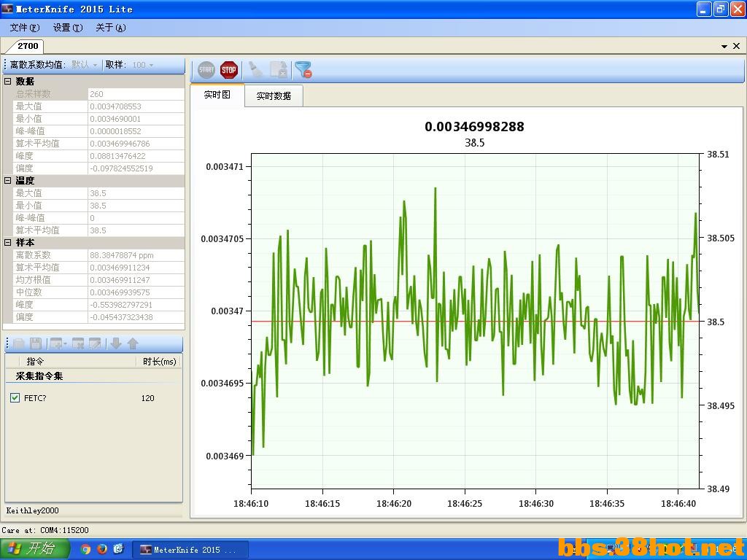The height and width of the screenshot is (560, 747).
Task: Click the 数据 最小值 value 0.0034690001
Action: 136,119
